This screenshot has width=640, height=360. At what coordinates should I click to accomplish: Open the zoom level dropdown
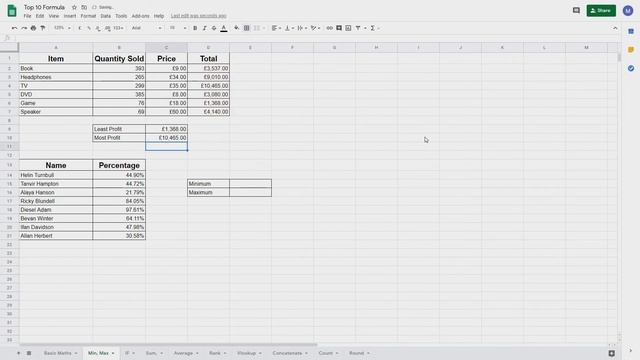[62, 28]
